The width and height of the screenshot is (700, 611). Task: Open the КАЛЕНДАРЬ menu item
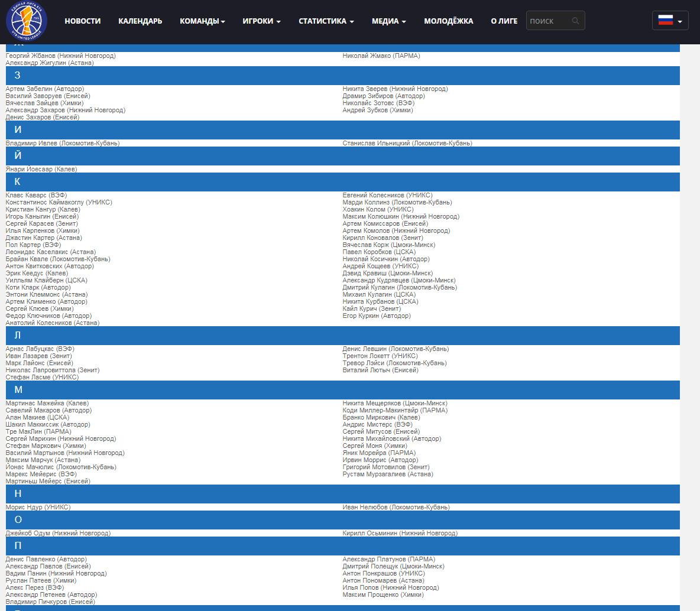click(140, 21)
